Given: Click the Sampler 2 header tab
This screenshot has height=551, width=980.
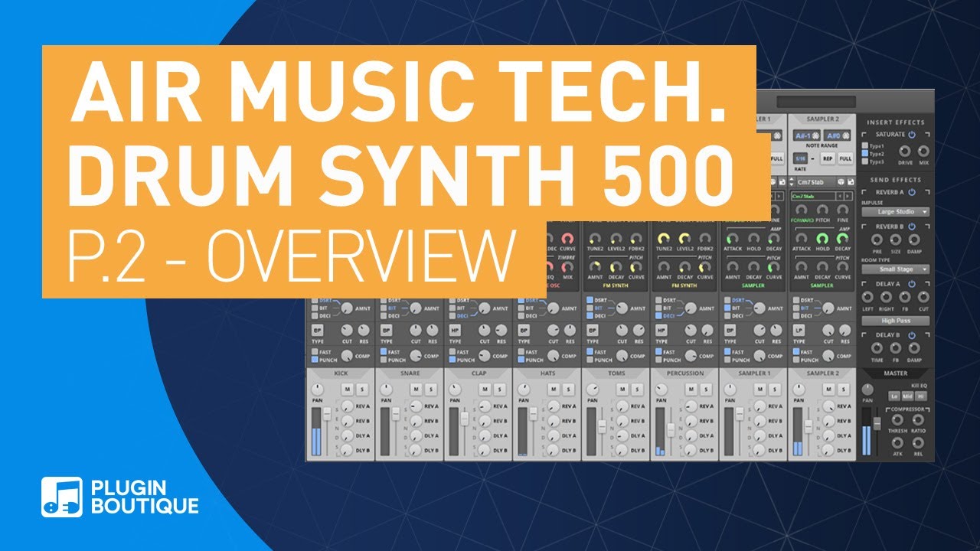Looking at the screenshot, I should tap(823, 119).
